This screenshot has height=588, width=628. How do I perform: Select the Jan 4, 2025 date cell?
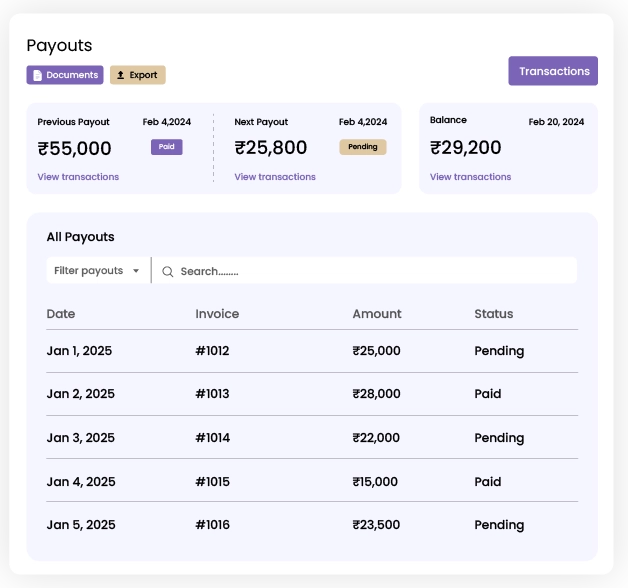pyautogui.click(x=81, y=481)
